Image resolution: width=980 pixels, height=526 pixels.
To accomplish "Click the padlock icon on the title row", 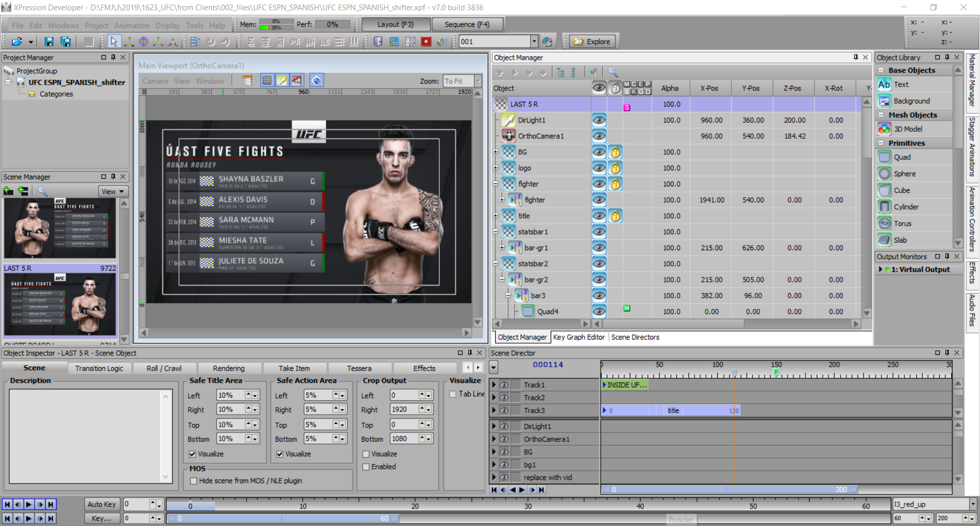I will pos(616,216).
